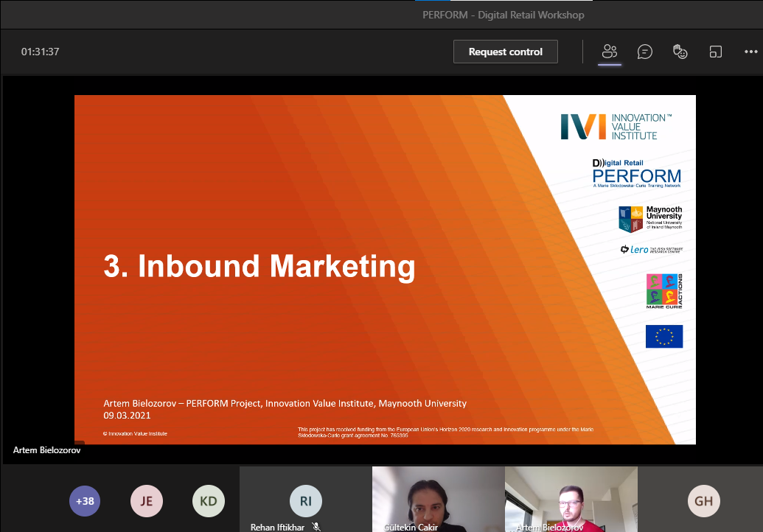Image resolution: width=763 pixels, height=532 pixels.
Task: Click the Request control button
Action: point(505,52)
